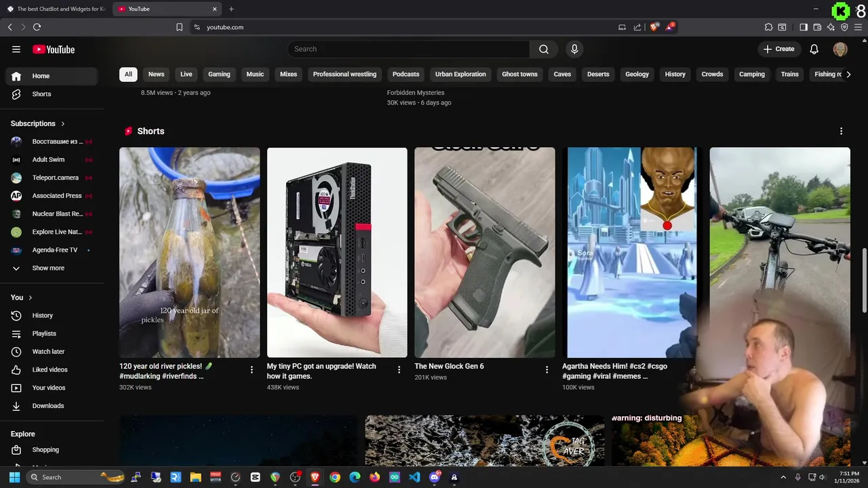Open the Forbidden Mysteries channel link

(416, 93)
